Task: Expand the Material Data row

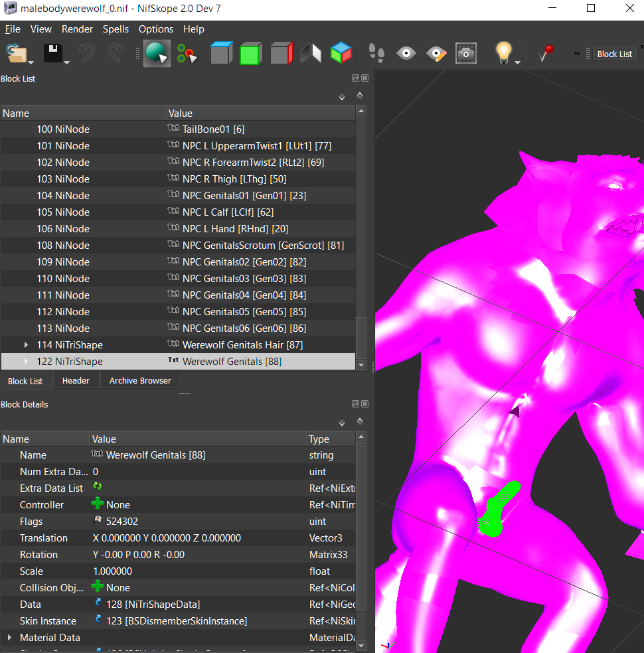Action: pos(9,638)
